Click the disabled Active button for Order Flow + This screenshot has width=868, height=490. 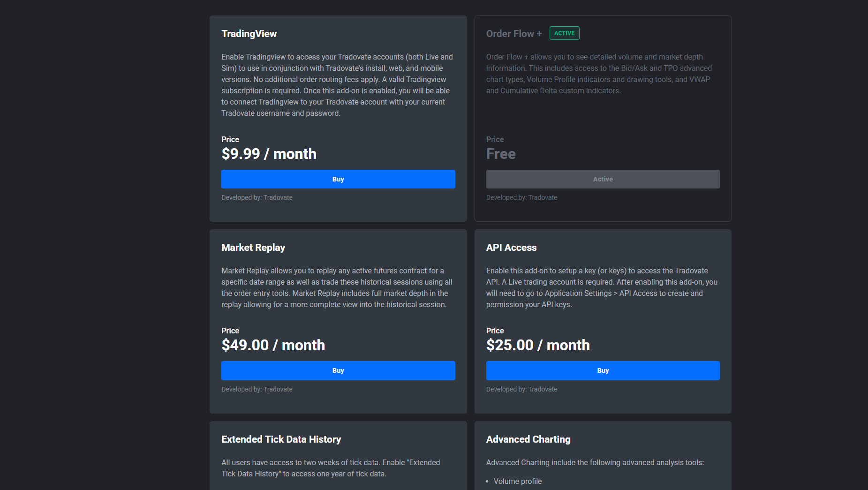(603, 179)
